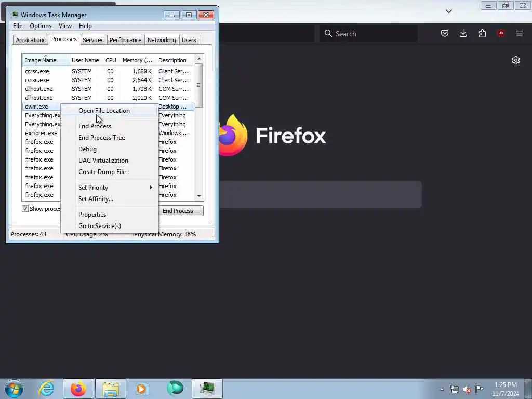Open Task Manager View menu
532x399 pixels.
[x=65, y=26]
